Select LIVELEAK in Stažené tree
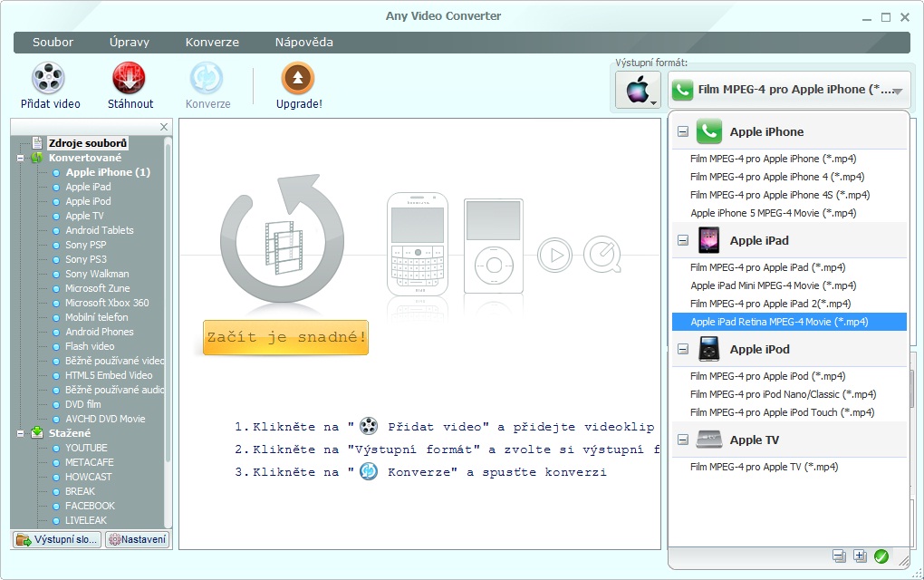The image size is (924, 580). (x=86, y=520)
